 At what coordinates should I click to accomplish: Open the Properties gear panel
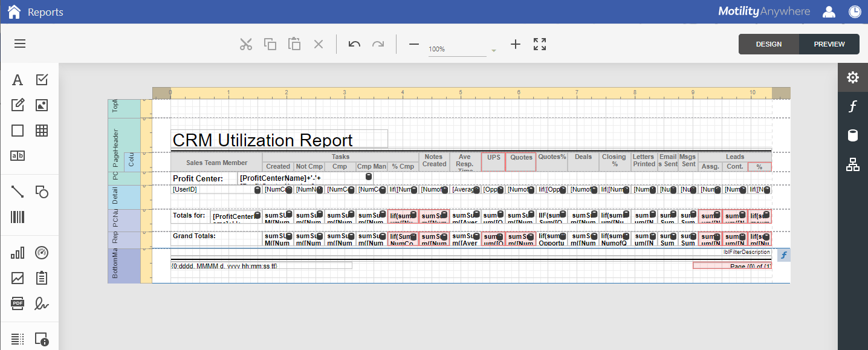click(x=852, y=77)
